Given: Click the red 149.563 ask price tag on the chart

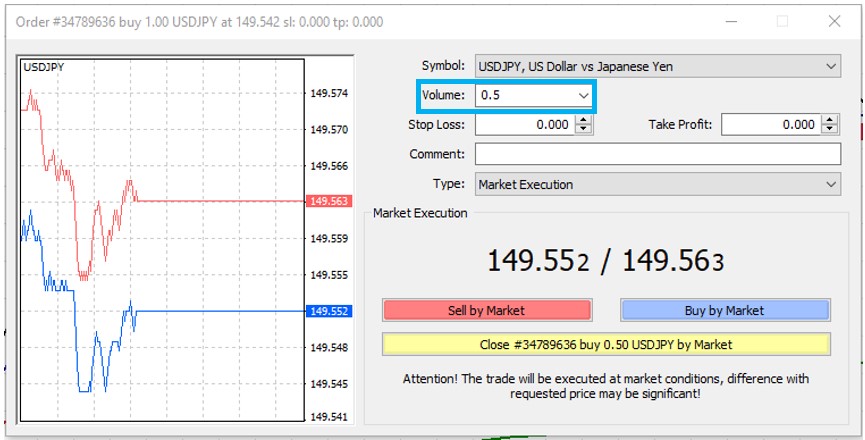Looking at the screenshot, I should (328, 201).
